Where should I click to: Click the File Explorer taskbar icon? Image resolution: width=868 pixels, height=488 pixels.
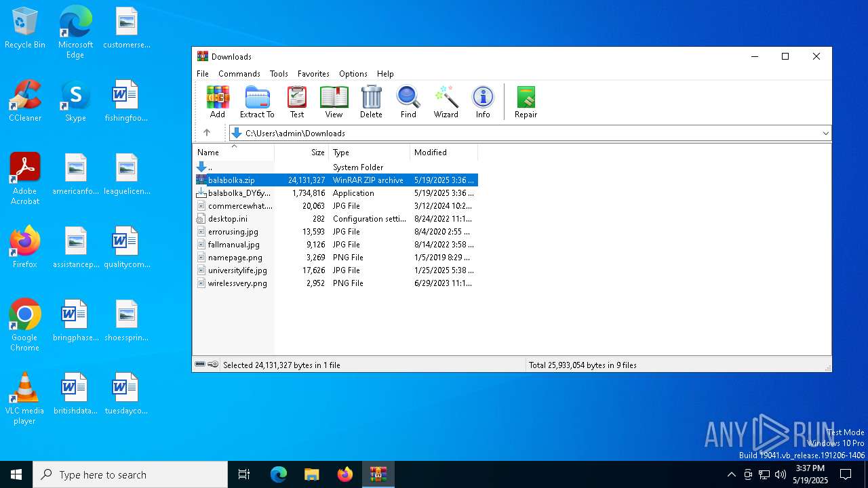click(x=311, y=474)
